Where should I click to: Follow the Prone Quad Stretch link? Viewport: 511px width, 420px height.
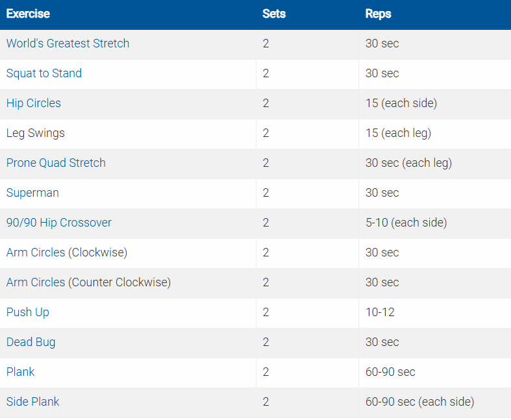(56, 163)
